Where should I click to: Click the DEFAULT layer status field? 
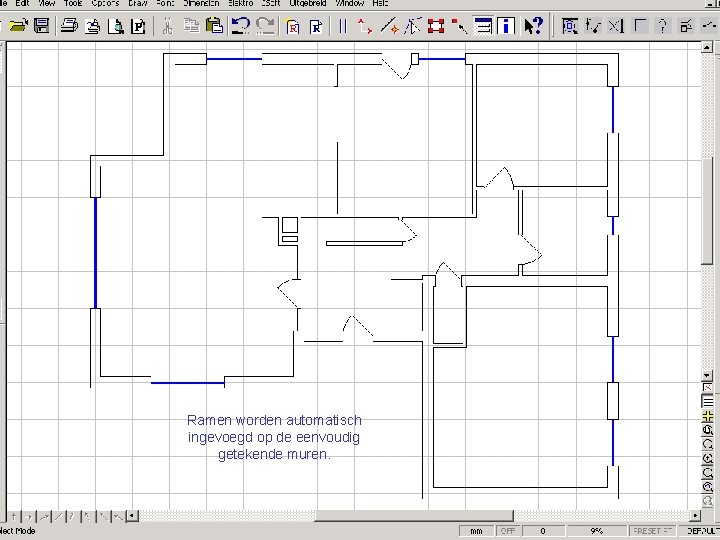coord(702,531)
